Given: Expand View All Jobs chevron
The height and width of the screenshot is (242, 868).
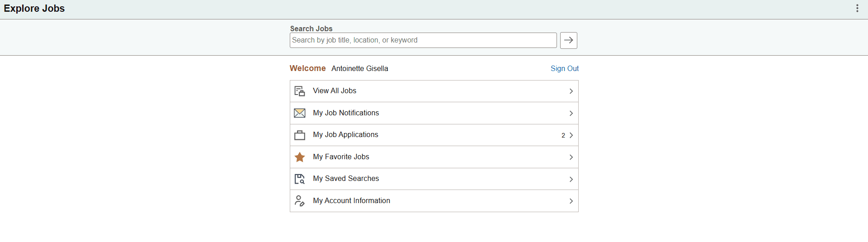Looking at the screenshot, I should tap(571, 91).
